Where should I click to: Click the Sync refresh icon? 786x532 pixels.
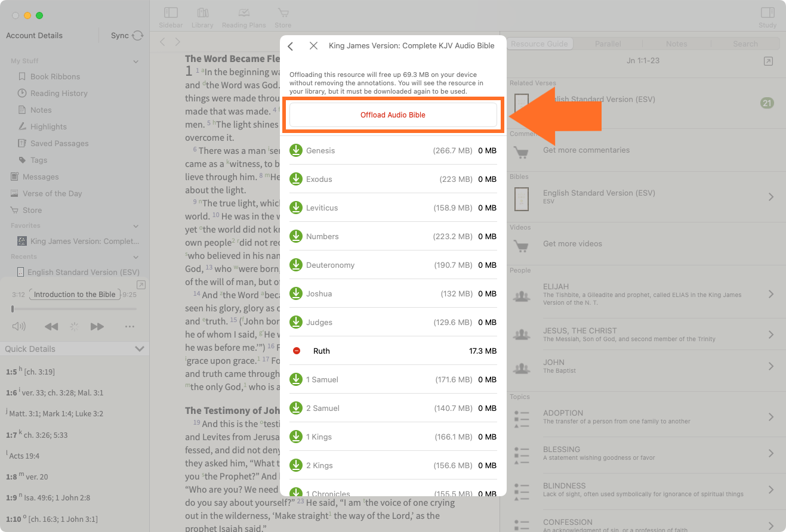(x=138, y=36)
